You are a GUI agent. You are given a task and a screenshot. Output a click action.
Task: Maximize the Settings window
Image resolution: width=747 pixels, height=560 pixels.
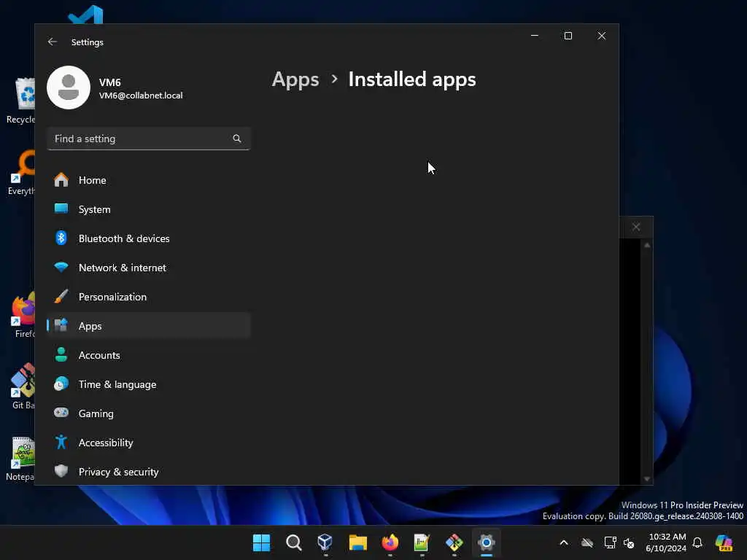pos(568,36)
